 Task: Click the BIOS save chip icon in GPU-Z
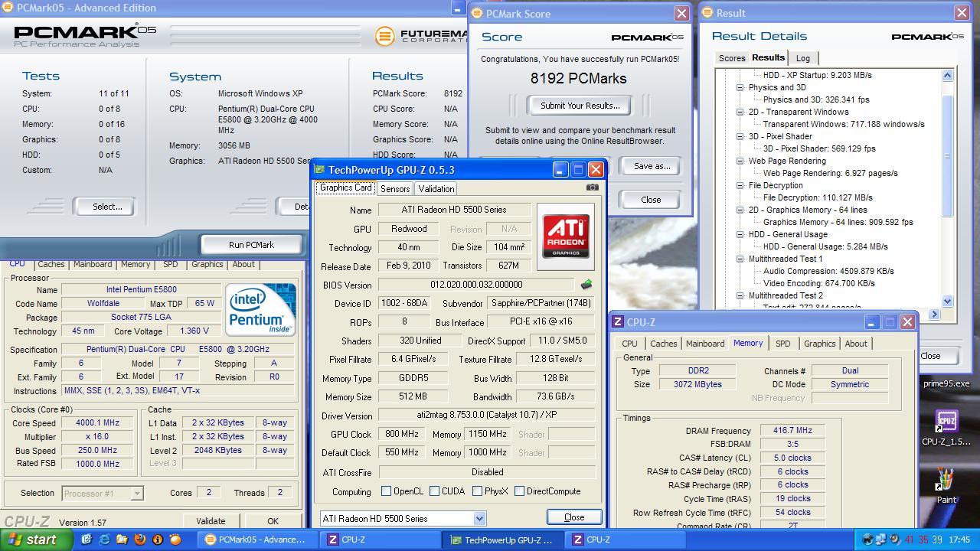point(586,285)
